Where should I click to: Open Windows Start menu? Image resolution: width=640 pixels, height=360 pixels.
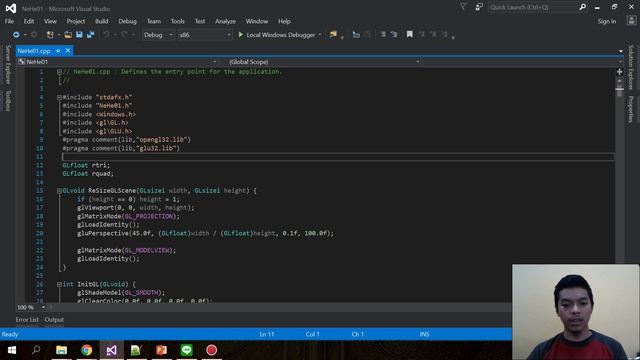click(12, 350)
